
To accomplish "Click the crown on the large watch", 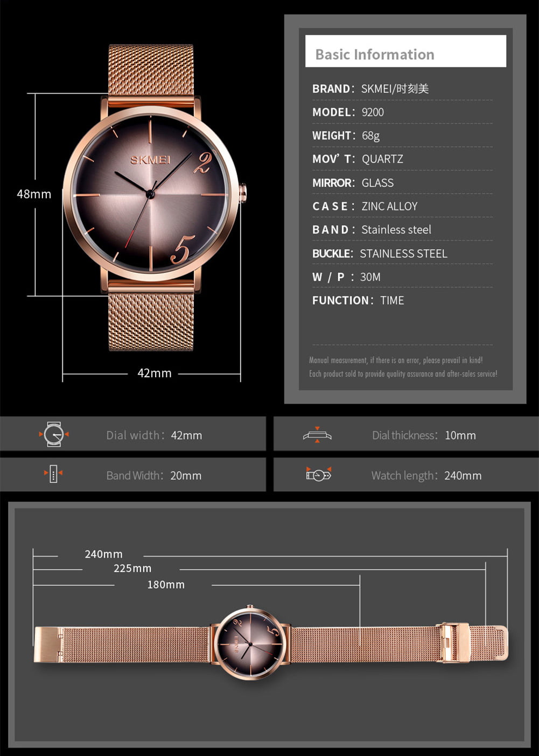I will 243,193.
